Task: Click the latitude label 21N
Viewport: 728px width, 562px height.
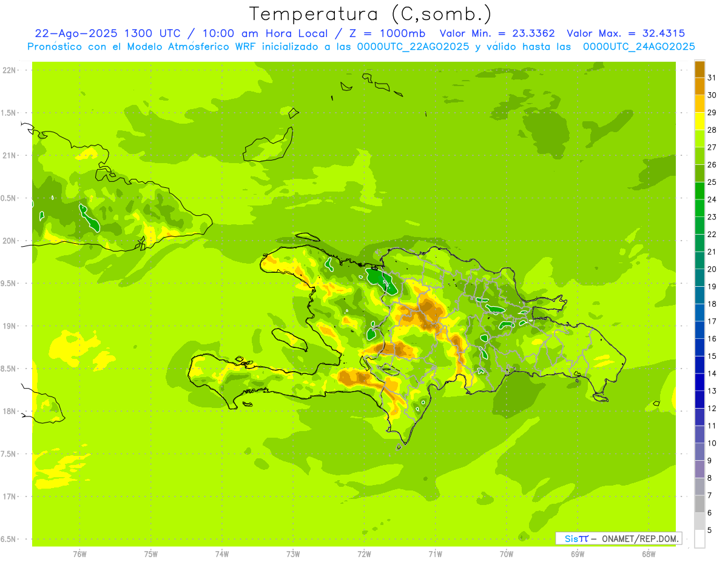Action: click(x=8, y=156)
